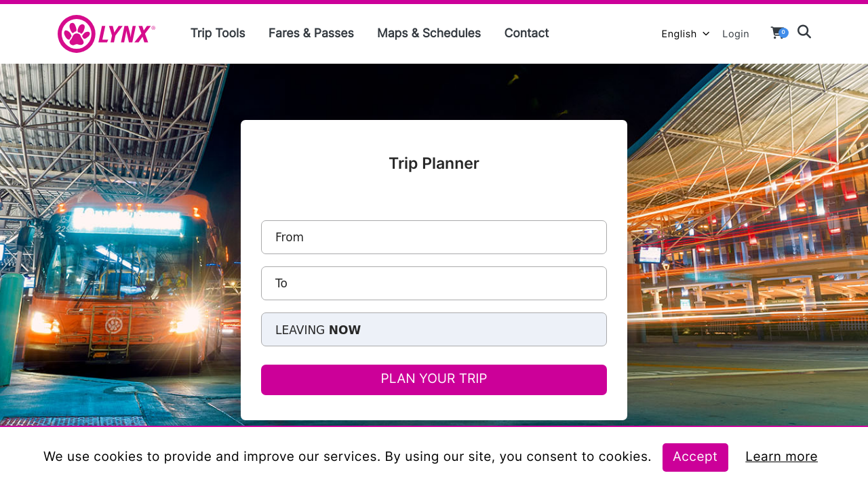Click the LYNX paw print logo

(x=77, y=33)
